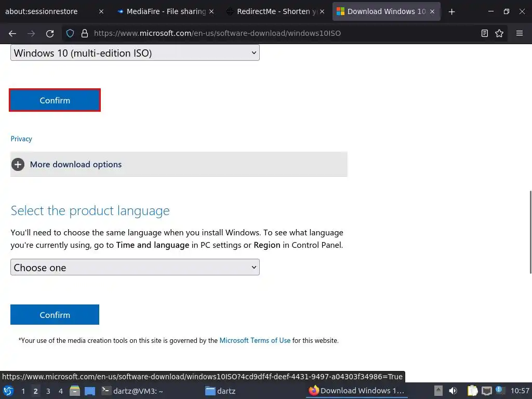Open the tracking protection shield
This screenshot has width=532, height=399.
point(70,33)
